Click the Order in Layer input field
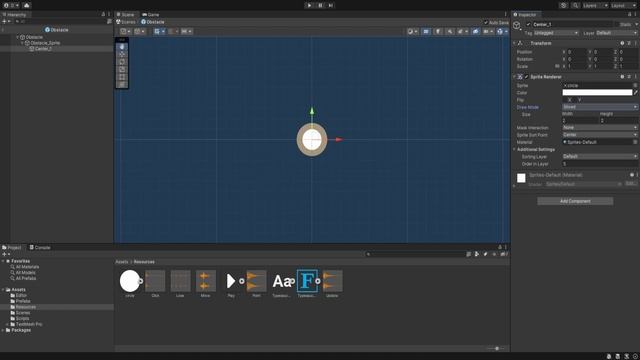This screenshot has width=640, height=360. click(600, 164)
